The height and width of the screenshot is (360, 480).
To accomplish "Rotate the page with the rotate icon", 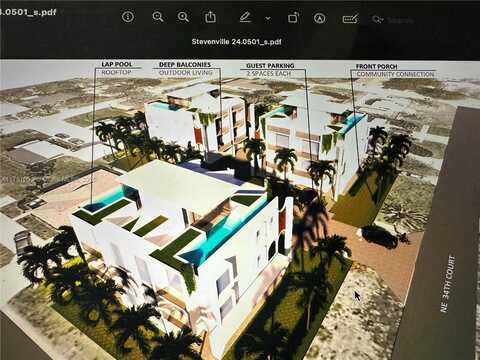I will point(293,17).
